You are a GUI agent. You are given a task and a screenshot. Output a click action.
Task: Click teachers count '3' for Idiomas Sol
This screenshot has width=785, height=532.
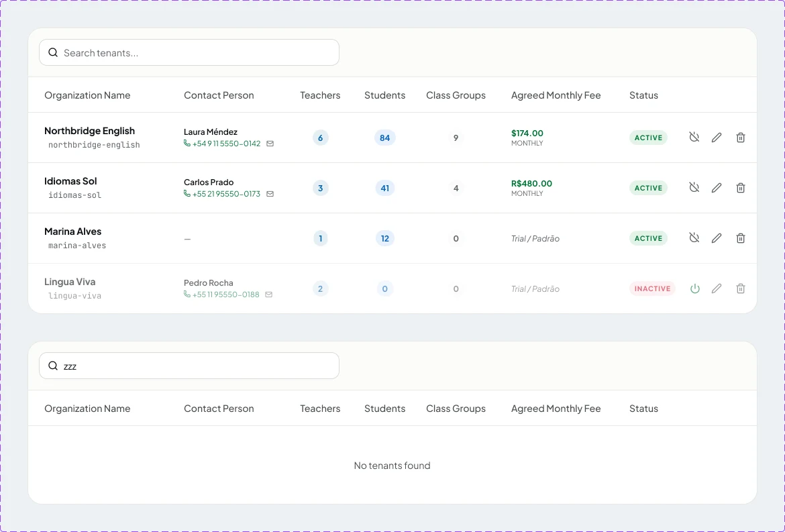[321, 188]
